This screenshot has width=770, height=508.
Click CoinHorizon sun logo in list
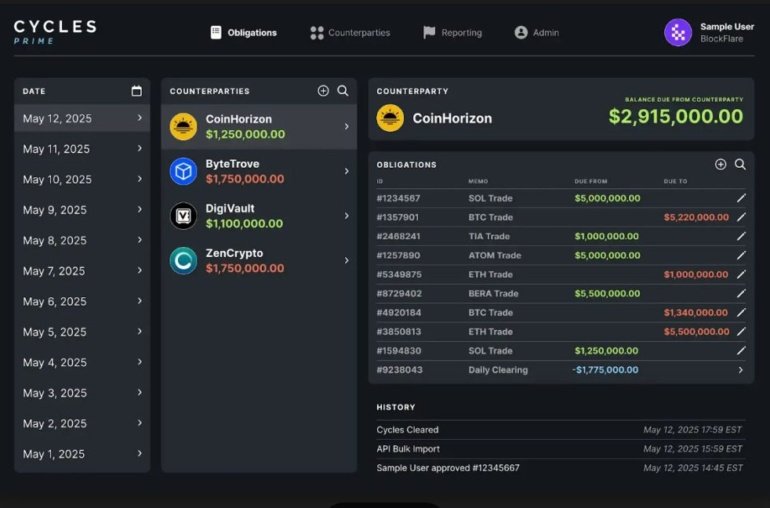183,127
